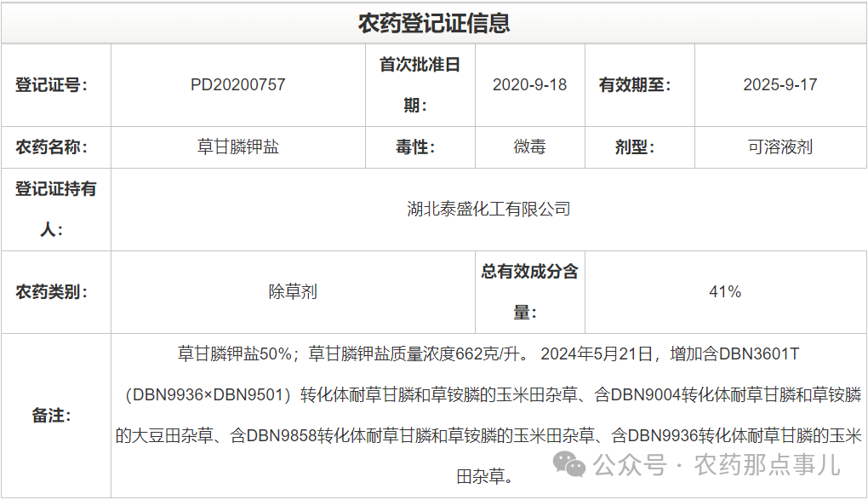This screenshot has height=500, width=868.
Task: Click the 备注 label
Action: click(51, 415)
